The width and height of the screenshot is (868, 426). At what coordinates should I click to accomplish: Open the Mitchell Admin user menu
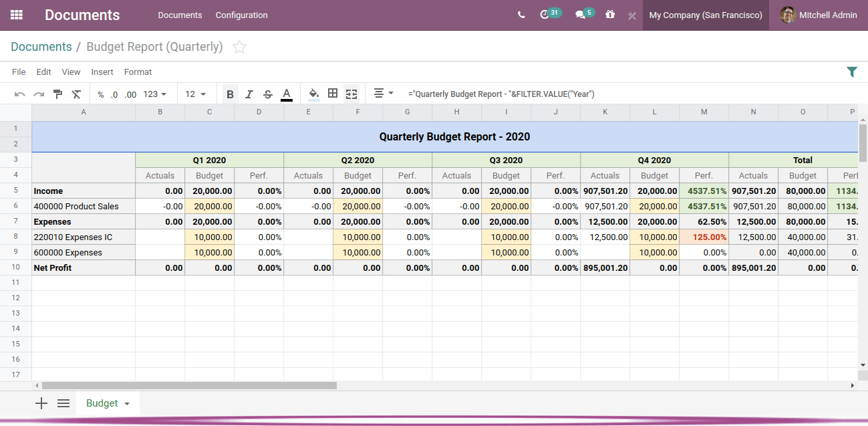[819, 15]
